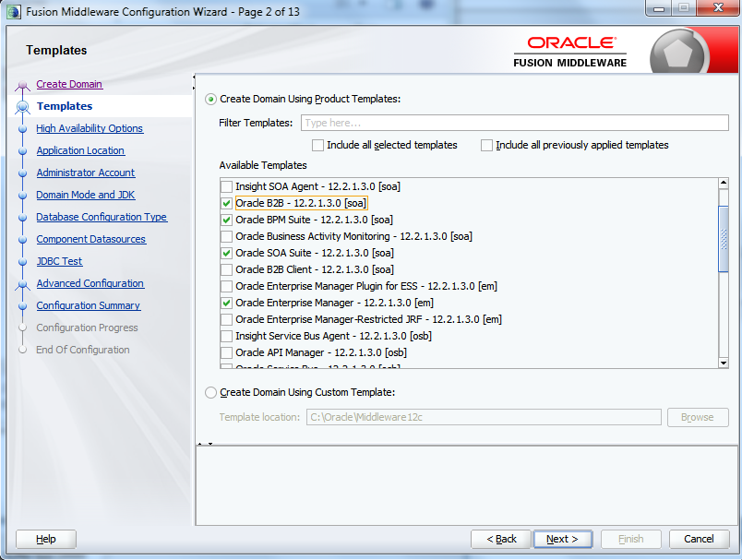Screen dimensions: 742x560
Task: Check Insight SOA Agent template
Action: click(x=227, y=187)
